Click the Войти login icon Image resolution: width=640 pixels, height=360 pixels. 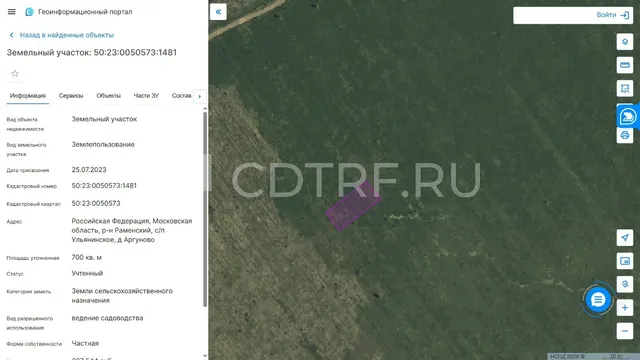624,15
